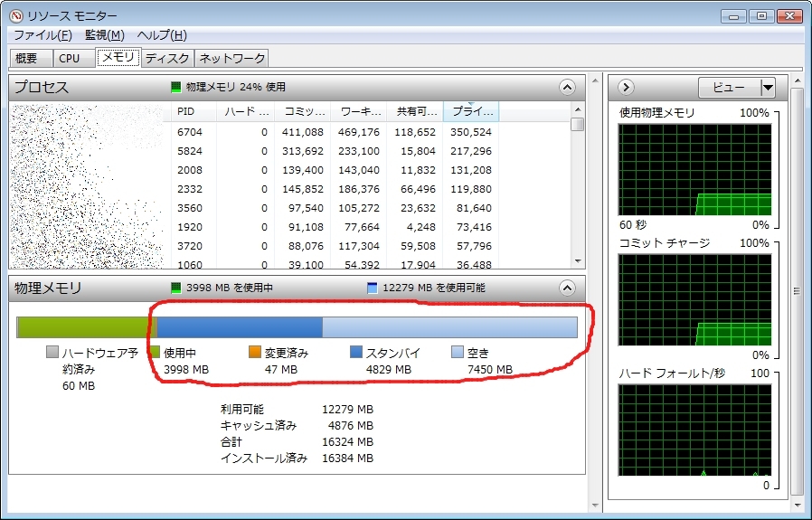
Task: Click green 物理メモリ 24% 使用 indicator icon
Action: (176, 87)
